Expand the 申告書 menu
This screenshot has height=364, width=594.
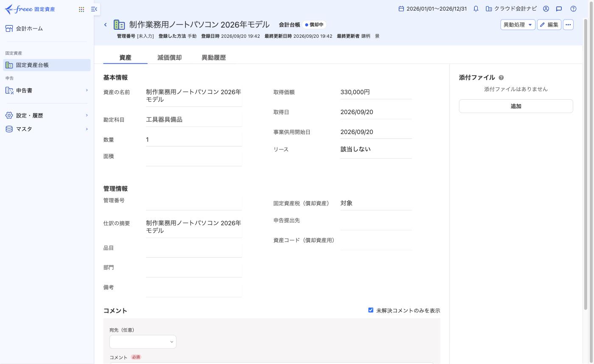47,90
